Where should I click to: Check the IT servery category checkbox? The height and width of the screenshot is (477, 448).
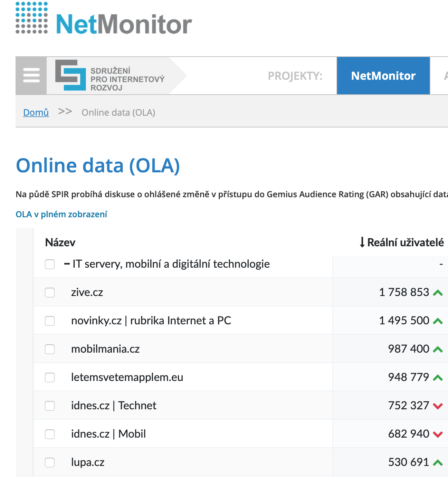[x=50, y=264]
